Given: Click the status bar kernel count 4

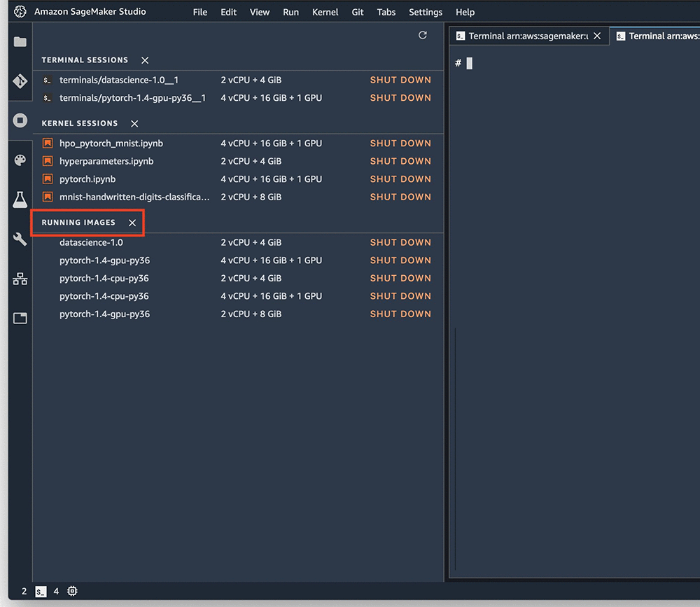Looking at the screenshot, I should [56, 592].
